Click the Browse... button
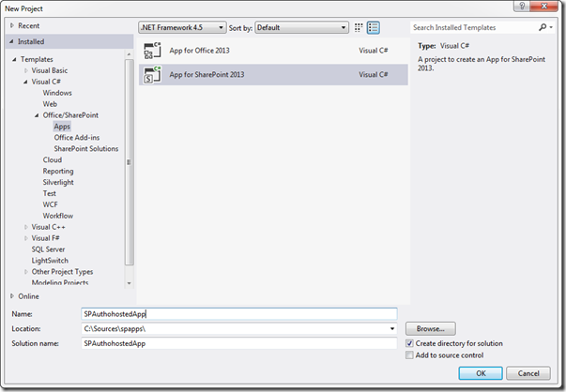The image size is (566, 392). click(x=430, y=328)
